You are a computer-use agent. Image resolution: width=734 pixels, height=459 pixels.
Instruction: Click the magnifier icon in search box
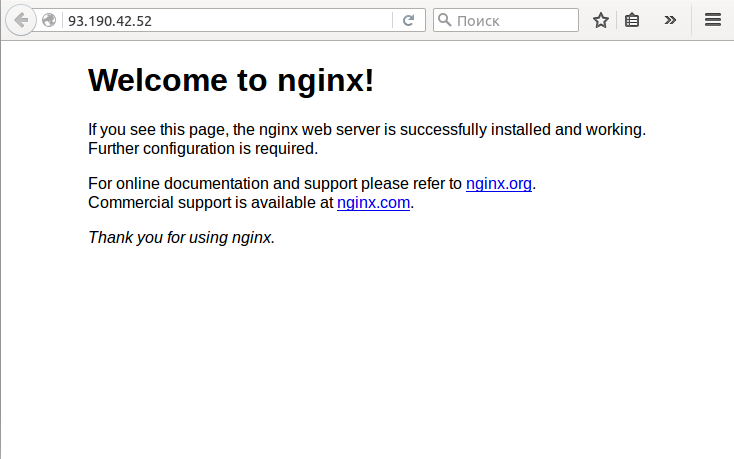pyautogui.click(x=444, y=20)
